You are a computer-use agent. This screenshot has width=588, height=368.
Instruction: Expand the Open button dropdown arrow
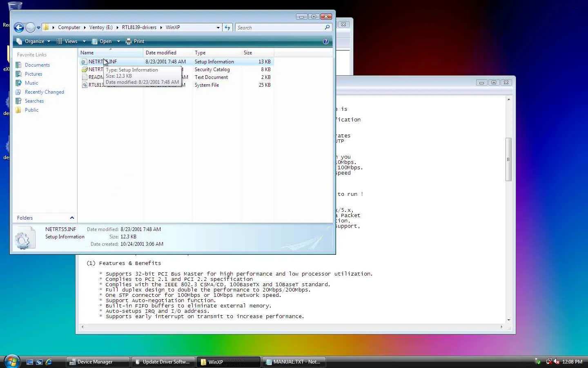[x=118, y=41]
